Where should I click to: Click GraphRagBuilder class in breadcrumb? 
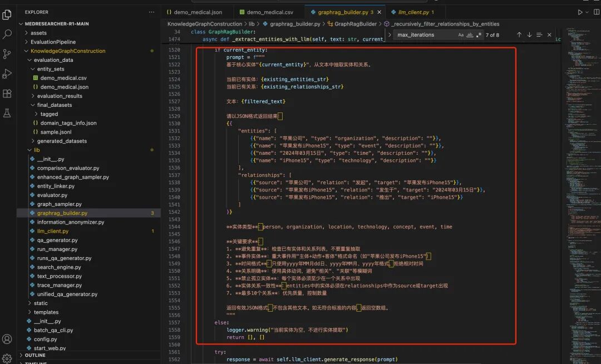coord(355,24)
